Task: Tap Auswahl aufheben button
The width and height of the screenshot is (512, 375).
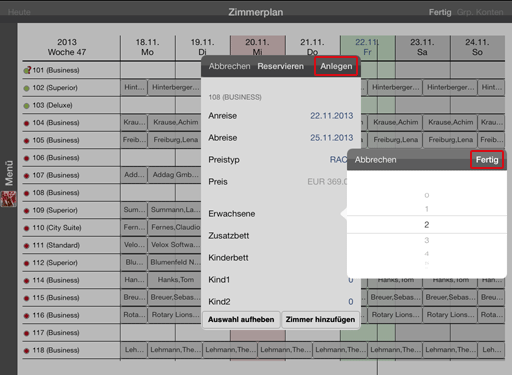Action: click(x=241, y=319)
